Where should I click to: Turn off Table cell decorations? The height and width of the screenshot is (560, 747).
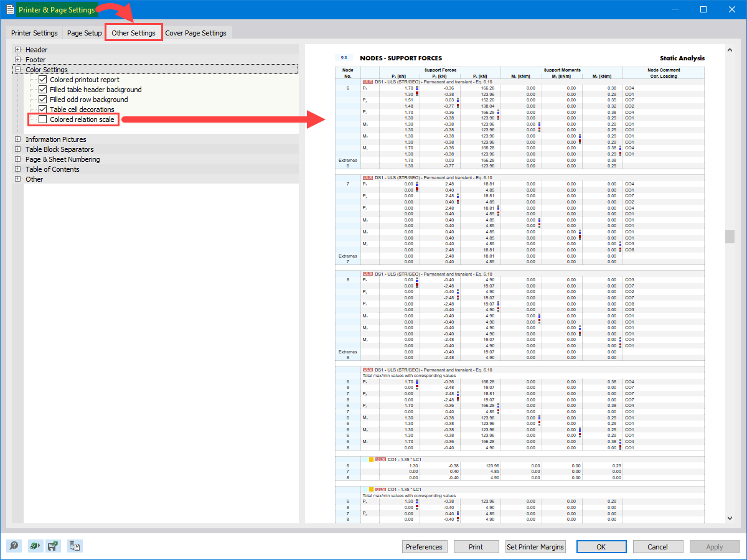click(x=42, y=110)
